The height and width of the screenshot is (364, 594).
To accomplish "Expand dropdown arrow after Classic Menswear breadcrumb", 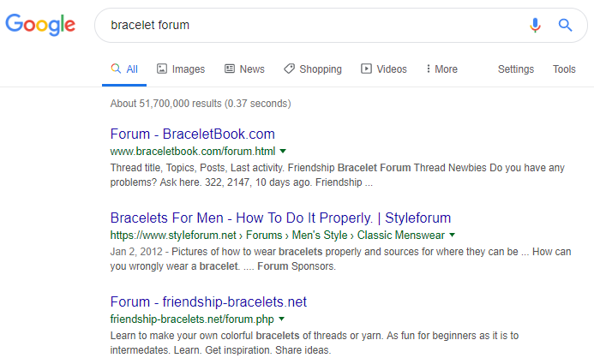I will point(452,235).
